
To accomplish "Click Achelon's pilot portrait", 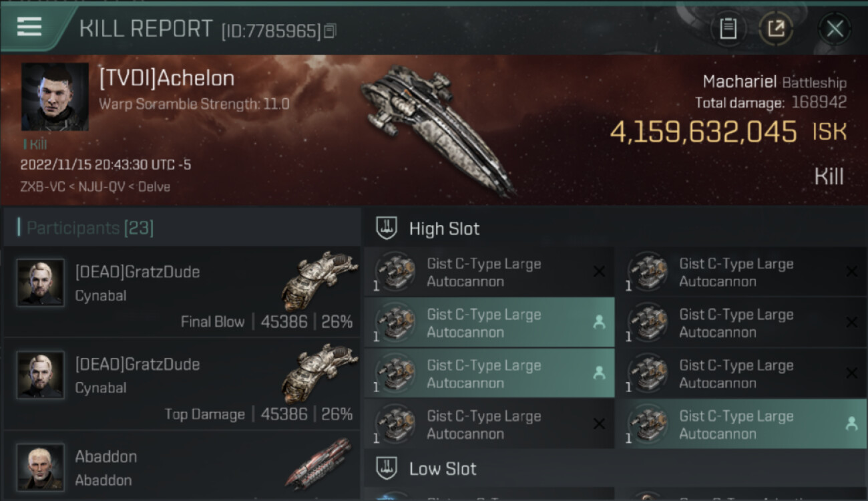I will [x=55, y=97].
